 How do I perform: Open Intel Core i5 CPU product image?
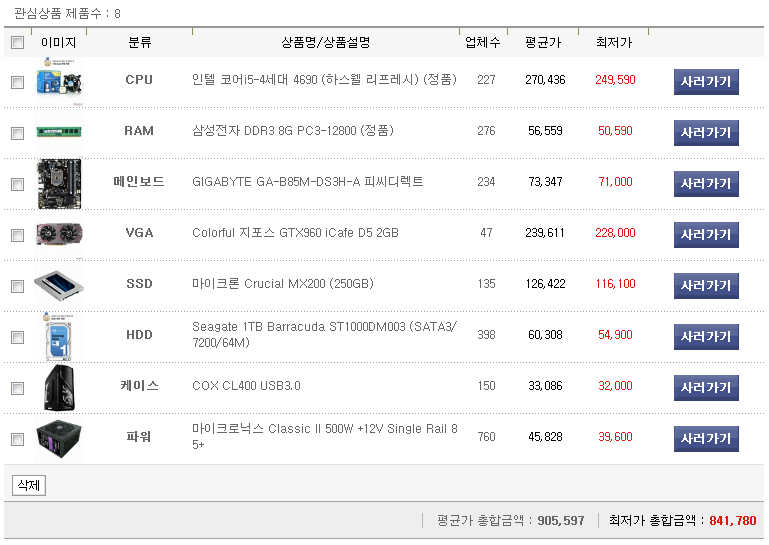(59, 81)
